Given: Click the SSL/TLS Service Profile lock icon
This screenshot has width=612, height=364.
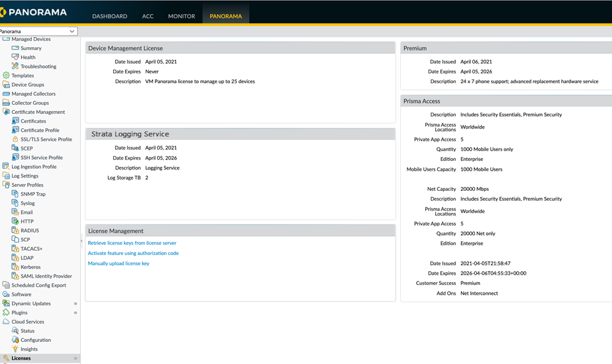Looking at the screenshot, I should point(15,139).
